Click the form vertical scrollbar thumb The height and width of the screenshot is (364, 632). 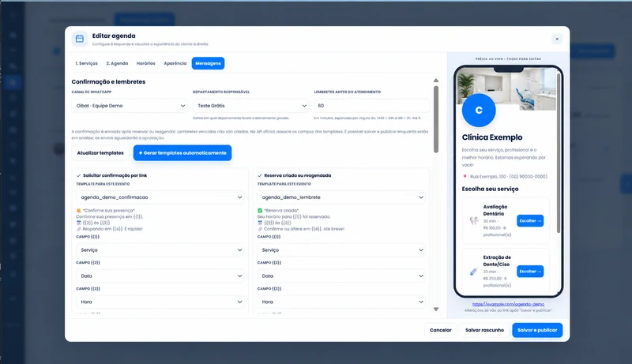pyautogui.click(x=436, y=119)
